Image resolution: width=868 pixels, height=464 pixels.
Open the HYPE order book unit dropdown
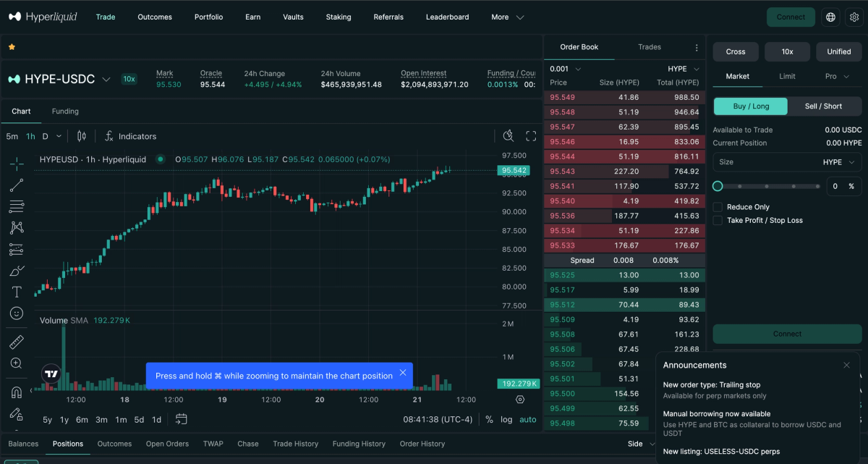pos(684,69)
